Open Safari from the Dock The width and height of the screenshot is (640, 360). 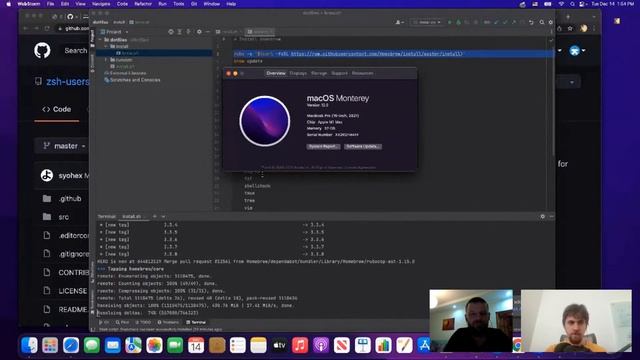tap(71, 345)
